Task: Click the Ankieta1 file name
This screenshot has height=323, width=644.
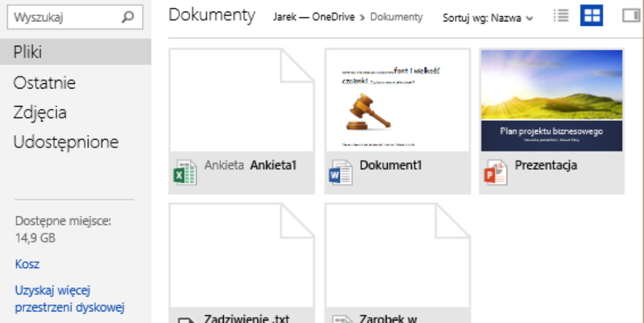Action: (273, 165)
